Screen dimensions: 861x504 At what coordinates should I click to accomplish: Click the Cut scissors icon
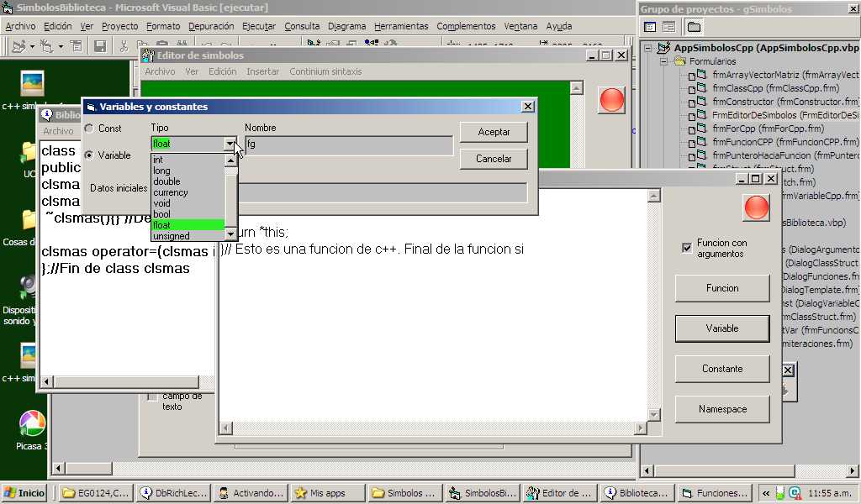tap(124, 46)
